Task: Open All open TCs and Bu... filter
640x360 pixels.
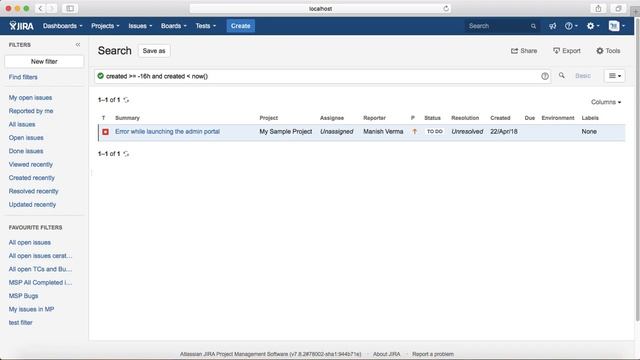Action: click(40, 269)
